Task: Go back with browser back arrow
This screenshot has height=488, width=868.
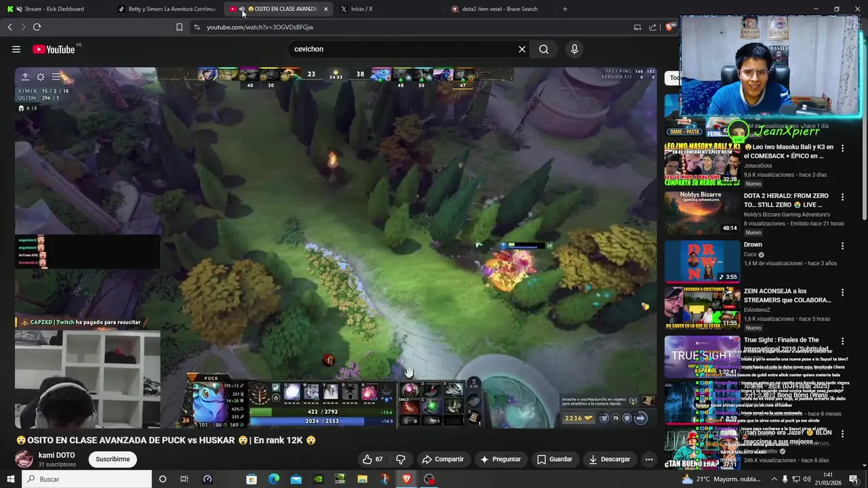Action: coord(9,27)
